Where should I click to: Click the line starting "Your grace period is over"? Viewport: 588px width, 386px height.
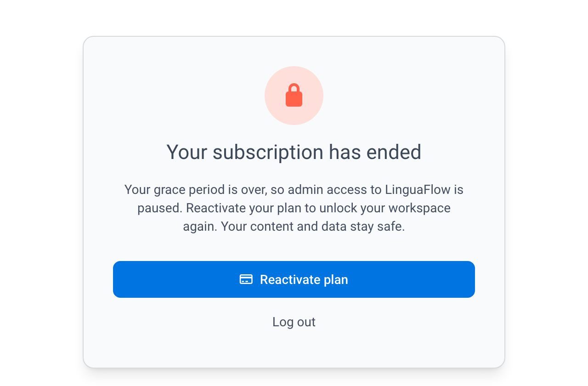click(294, 189)
